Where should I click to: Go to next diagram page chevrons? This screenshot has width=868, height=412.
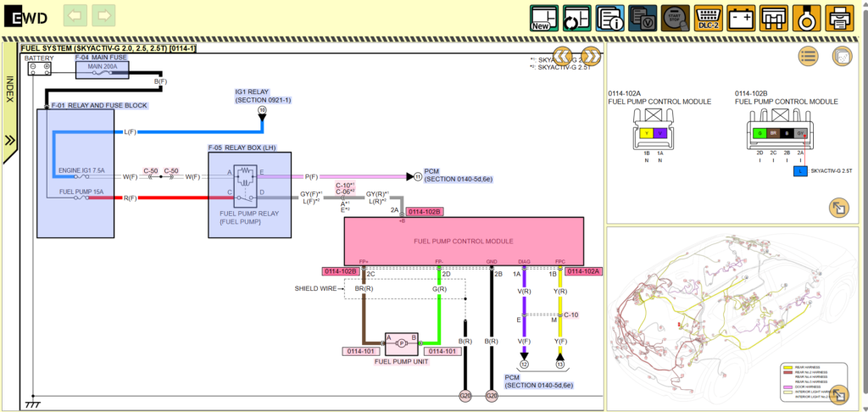pyautogui.click(x=591, y=56)
